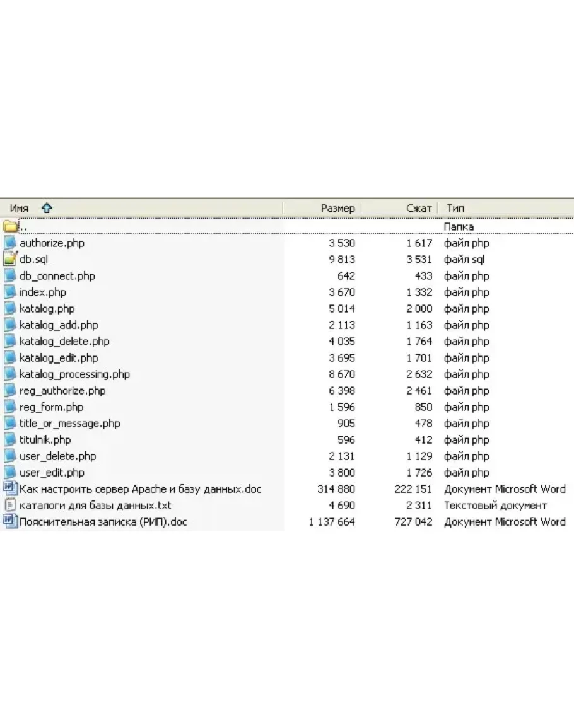
Task: Select the katalog.php file name
Action: coord(47,308)
